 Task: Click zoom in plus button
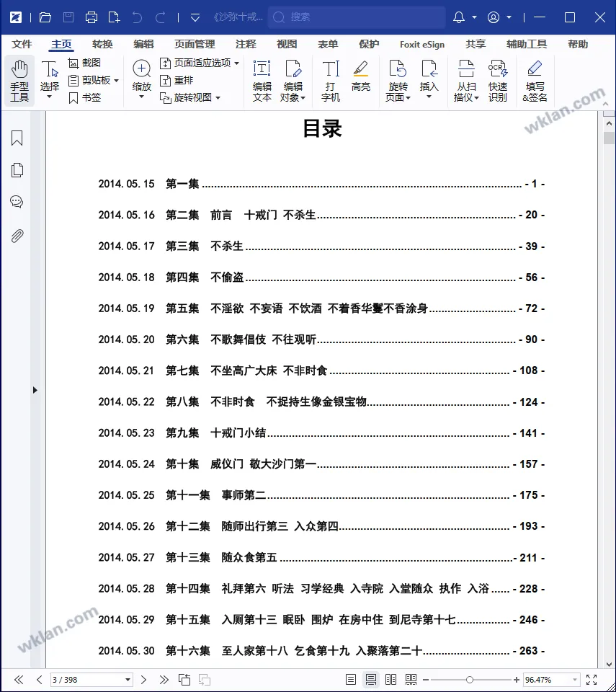pos(517,680)
